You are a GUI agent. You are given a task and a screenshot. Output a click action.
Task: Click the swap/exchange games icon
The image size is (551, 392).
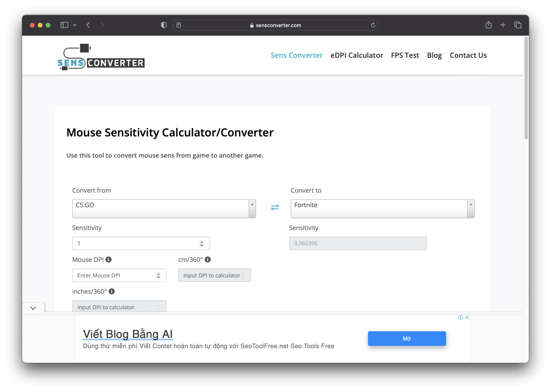tap(275, 207)
